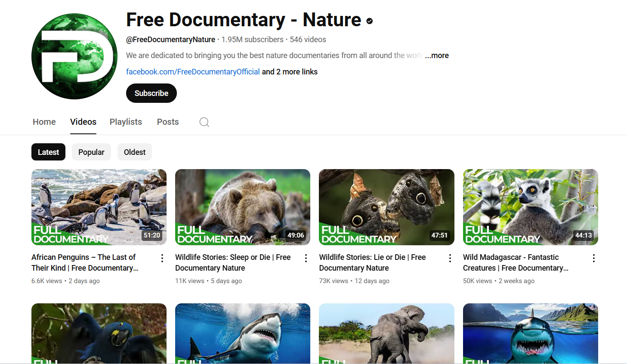Open title 'African Penguins – The Last of Their Kind'
This screenshot has width=627, height=364.
click(x=85, y=262)
